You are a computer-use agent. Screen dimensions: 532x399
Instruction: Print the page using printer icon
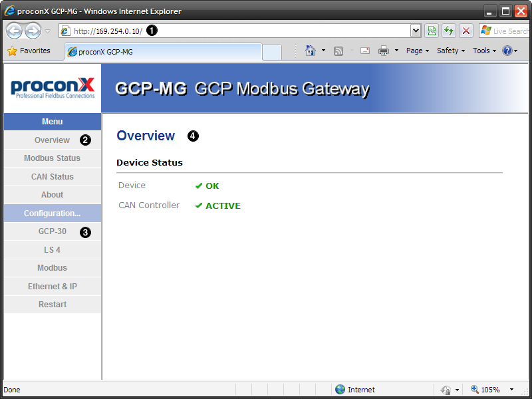click(384, 51)
